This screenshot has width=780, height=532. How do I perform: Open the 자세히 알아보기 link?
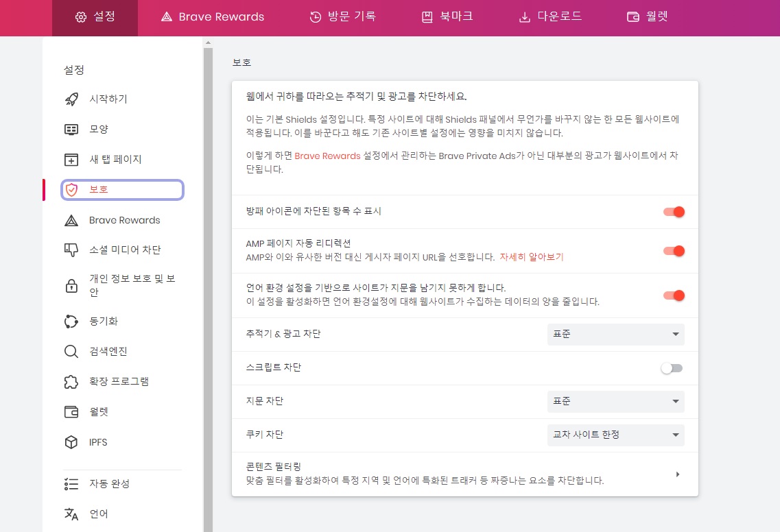(531, 257)
